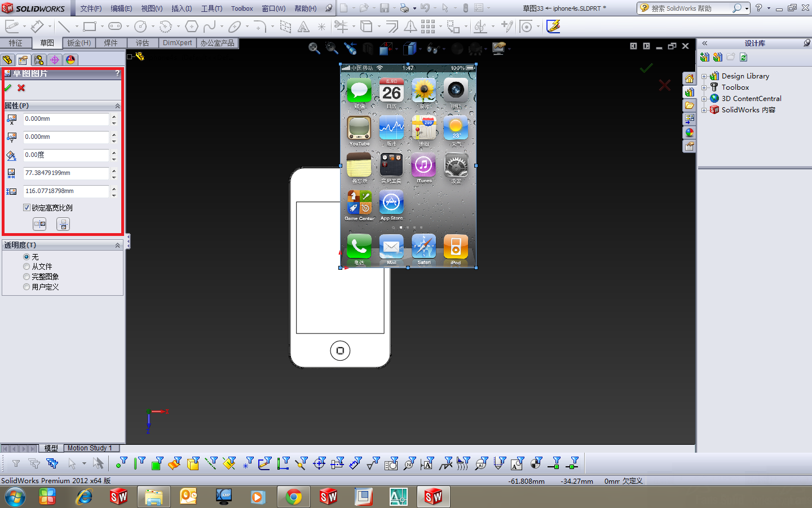Open the 编辑(E) menu
The width and height of the screenshot is (812, 508).
(x=121, y=8)
